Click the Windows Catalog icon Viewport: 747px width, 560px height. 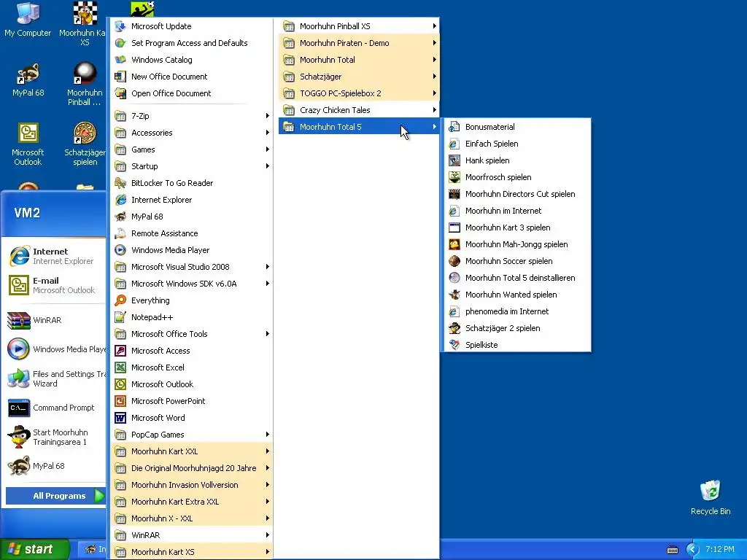pos(120,60)
